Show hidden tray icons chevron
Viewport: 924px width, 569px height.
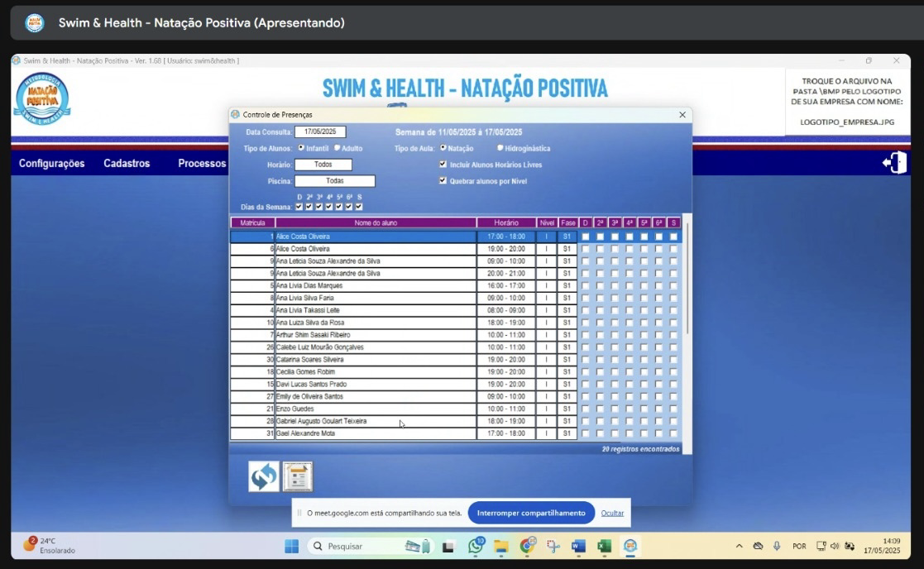pos(739,546)
